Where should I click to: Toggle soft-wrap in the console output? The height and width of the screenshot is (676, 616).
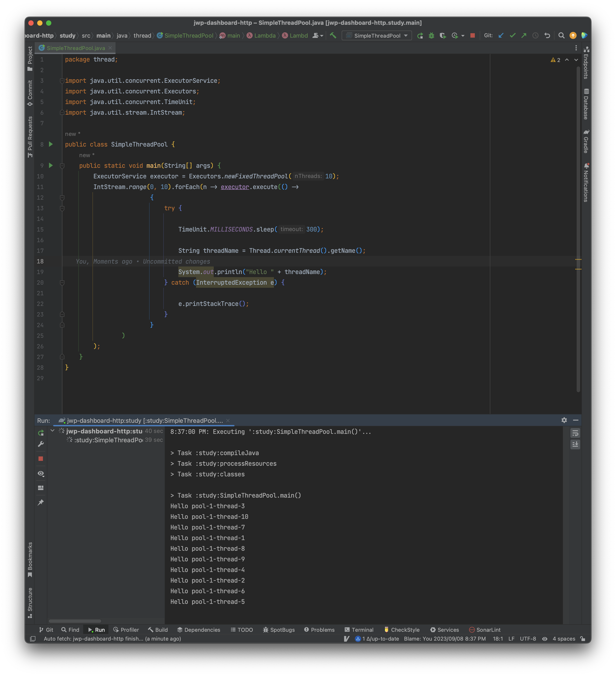pos(575,433)
